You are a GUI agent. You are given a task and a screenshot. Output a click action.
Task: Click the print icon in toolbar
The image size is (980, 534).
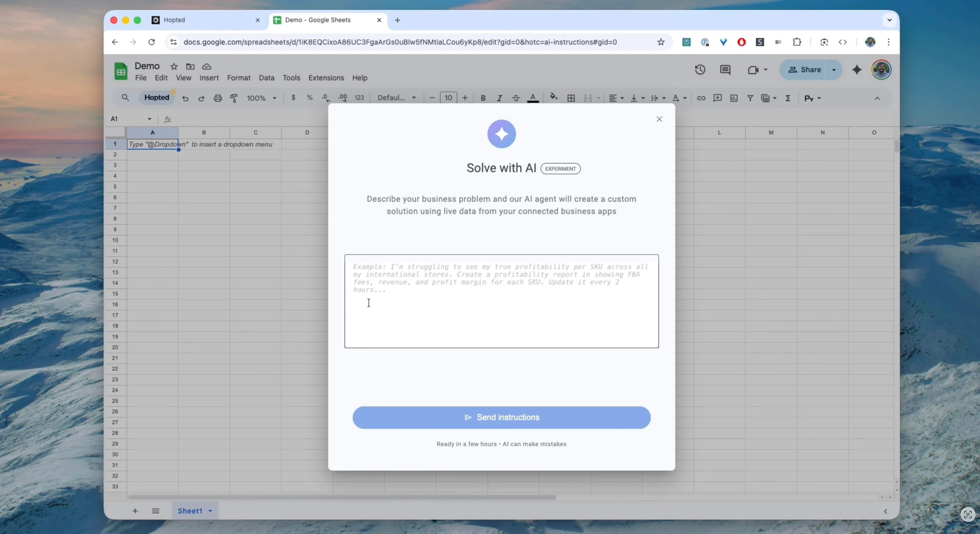click(217, 98)
